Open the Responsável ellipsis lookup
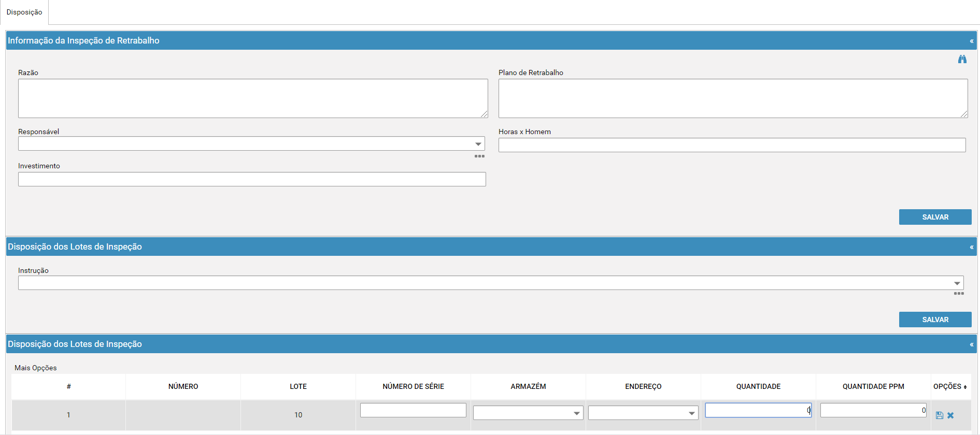 [479, 156]
